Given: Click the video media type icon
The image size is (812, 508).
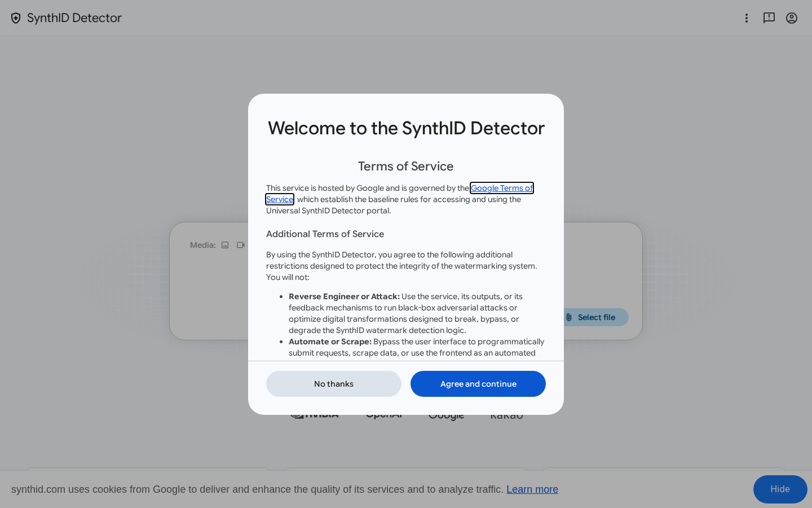Looking at the screenshot, I should 241,245.
